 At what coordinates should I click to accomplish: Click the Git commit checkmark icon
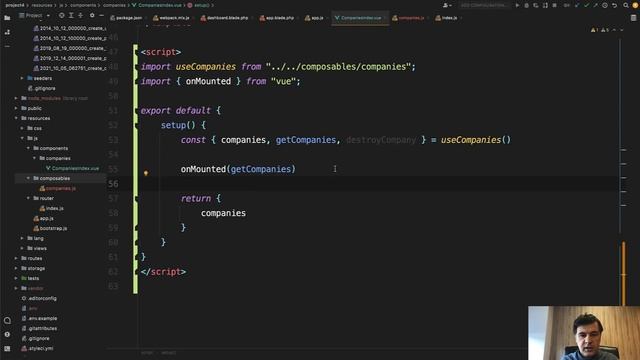586,5
